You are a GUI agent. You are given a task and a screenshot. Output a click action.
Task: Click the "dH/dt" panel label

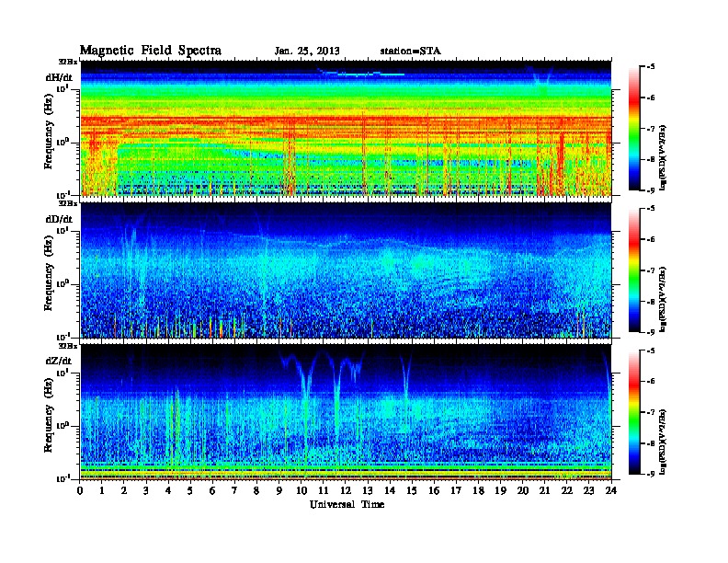(59, 77)
